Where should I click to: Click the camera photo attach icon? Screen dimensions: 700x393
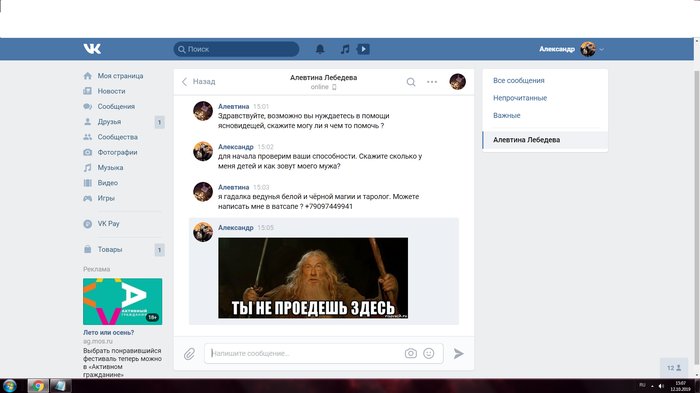click(411, 353)
